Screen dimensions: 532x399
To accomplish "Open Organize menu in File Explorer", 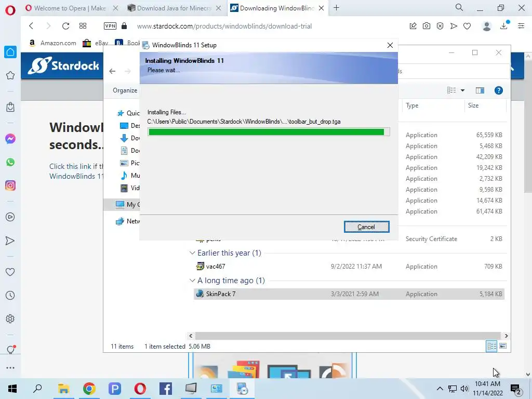I will tap(125, 90).
